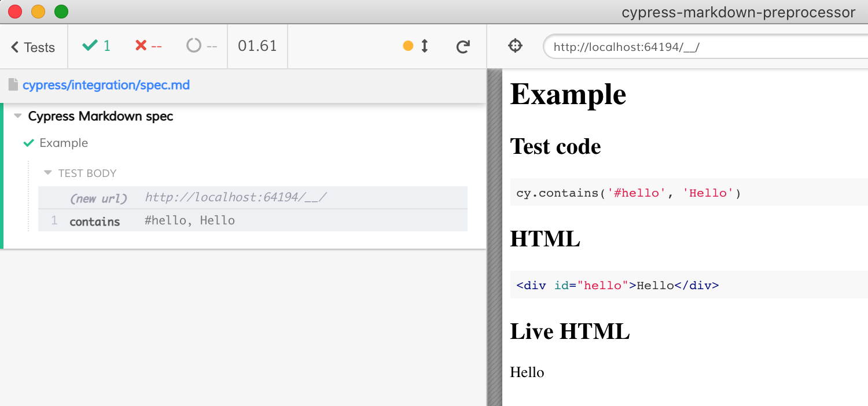Click the green checkmark beside the Example test
The height and width of the screenshot is (406, 868).
click(x=28, y=143)
